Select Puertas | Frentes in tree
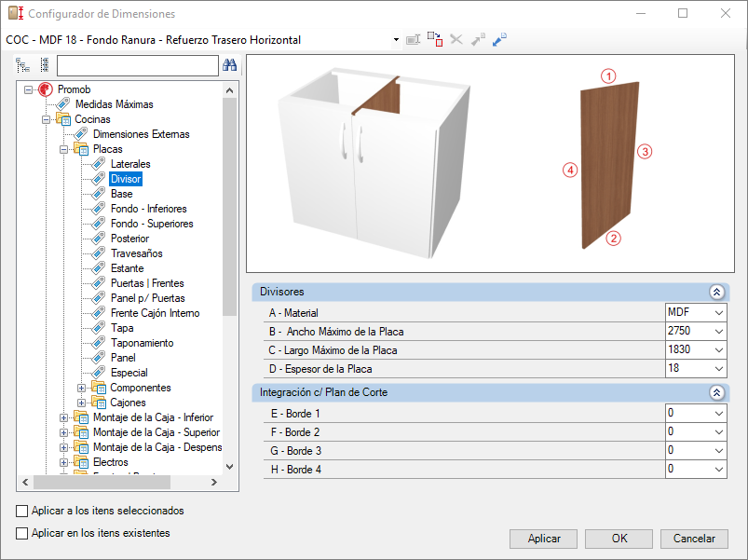The height and width of the screenshot is (560, 748). tap(147, 283)
